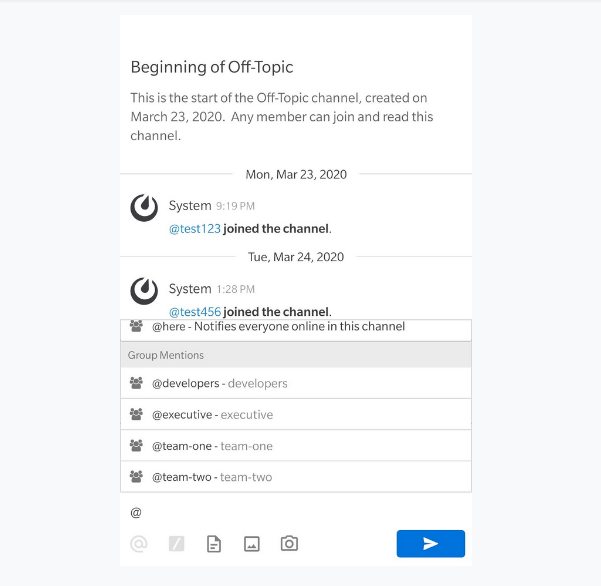Click System avatar on 9:19 PM post
601x586 pixels.
[144, 208]
